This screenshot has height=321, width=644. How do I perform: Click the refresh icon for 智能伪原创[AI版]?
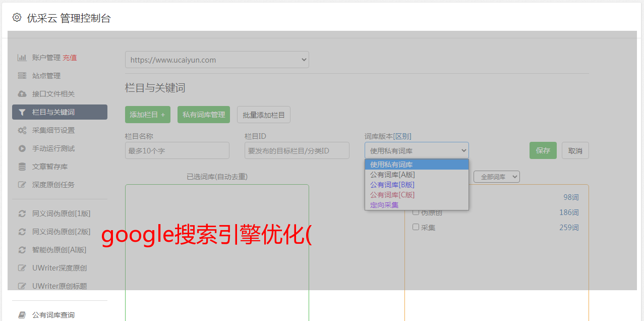pos(22,250)
